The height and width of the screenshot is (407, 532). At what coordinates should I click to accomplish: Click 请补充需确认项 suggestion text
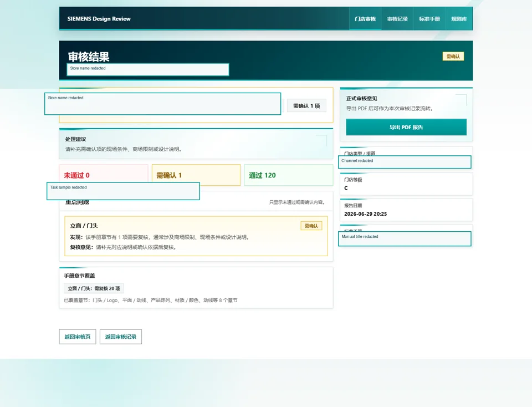click(124, 149)
